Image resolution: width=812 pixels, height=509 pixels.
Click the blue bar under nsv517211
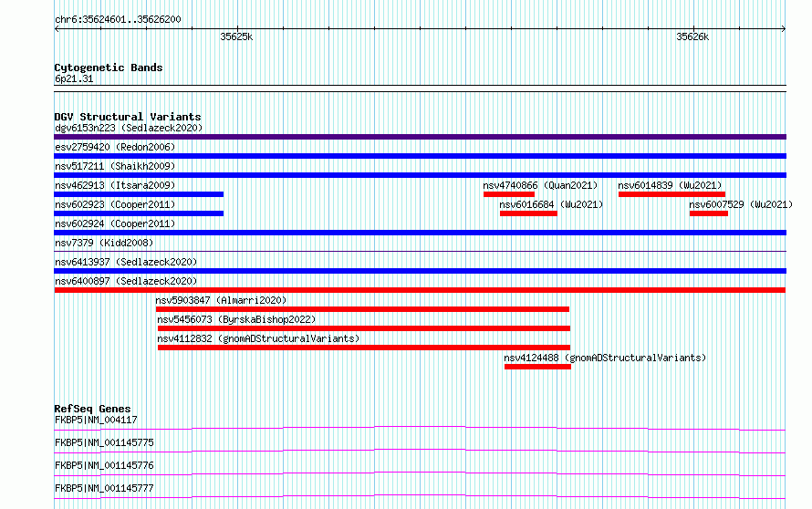420,175
